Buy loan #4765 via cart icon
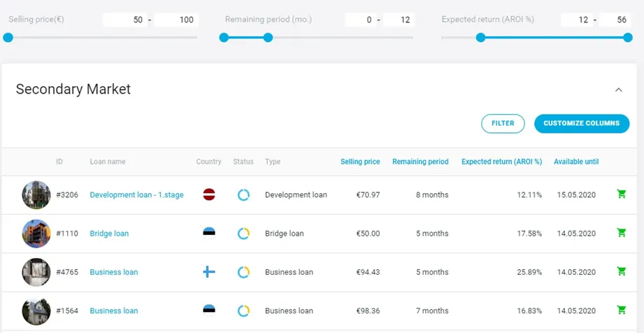The height and width of the screenshot is (333, 644). 622,271
